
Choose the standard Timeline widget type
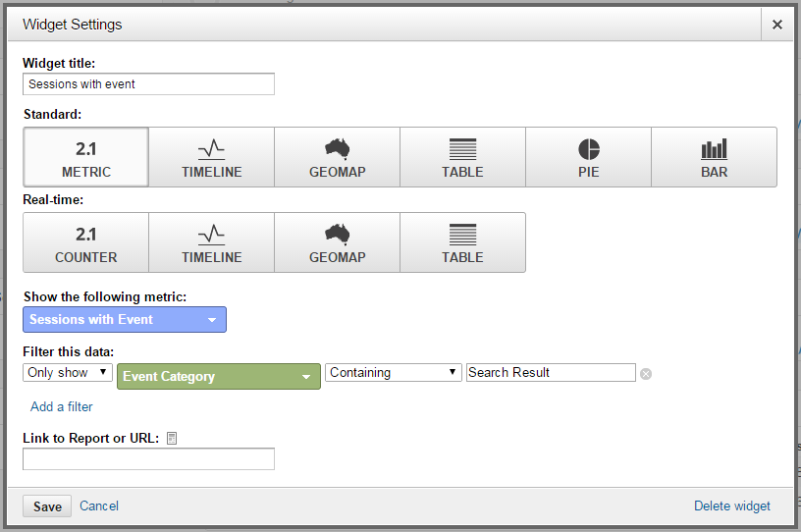(x=211, y=157)
